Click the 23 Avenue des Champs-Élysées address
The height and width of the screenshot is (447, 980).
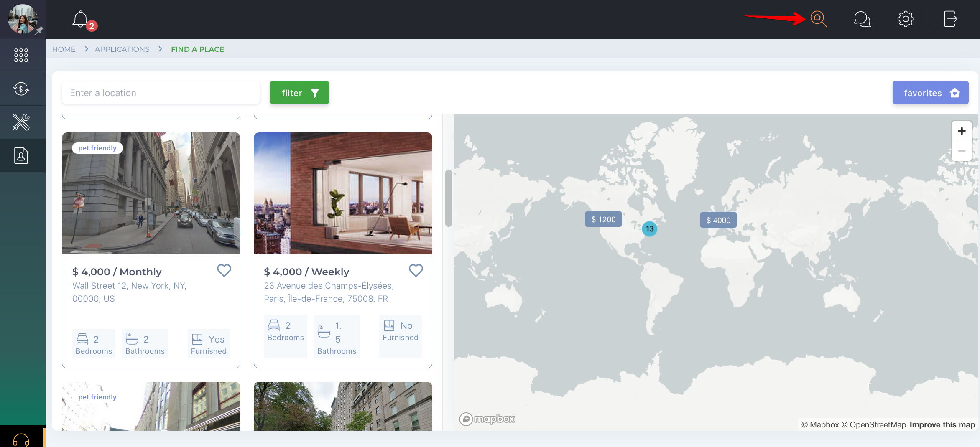click(329, 292)
